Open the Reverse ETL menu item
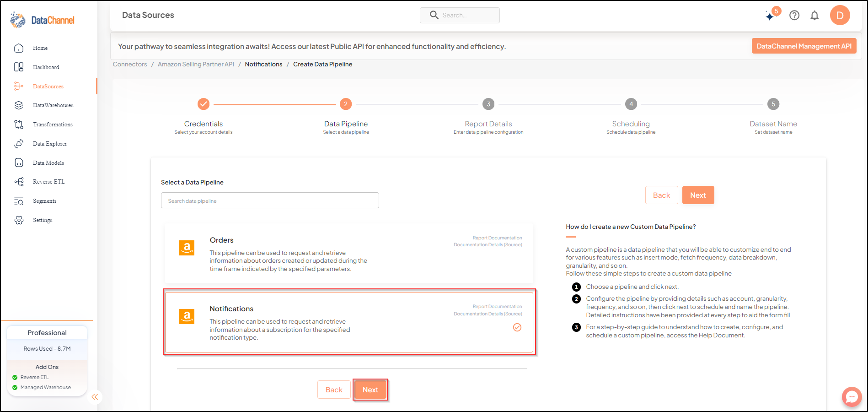Viewport: 868px width, 412px height. [49, 182]
